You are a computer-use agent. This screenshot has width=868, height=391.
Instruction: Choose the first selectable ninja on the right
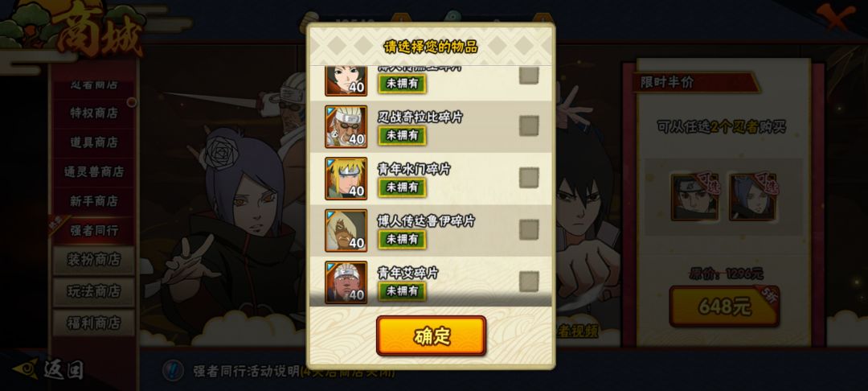[x=694, y=196]
